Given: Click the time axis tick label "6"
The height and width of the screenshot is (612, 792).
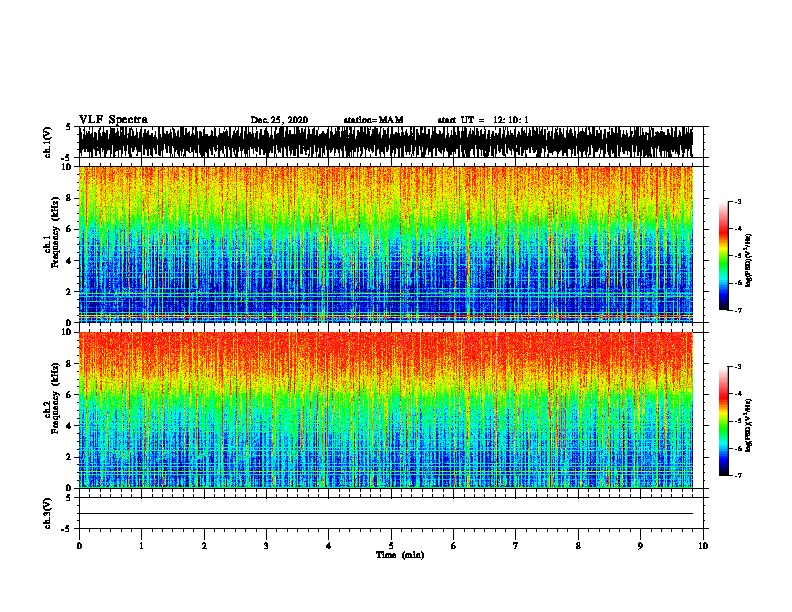Looking at the screenshot, I should (x=454, y=546).
